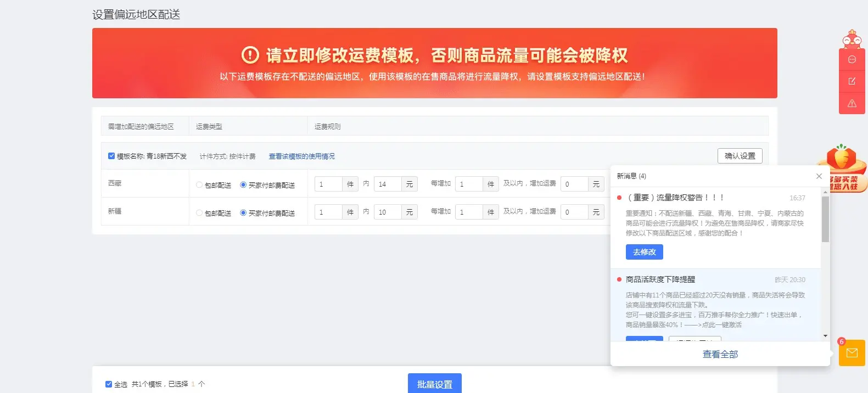868x393 pixels.
Task: Click the notification panel scrollbar thumb
Action: tap(825, 219)
